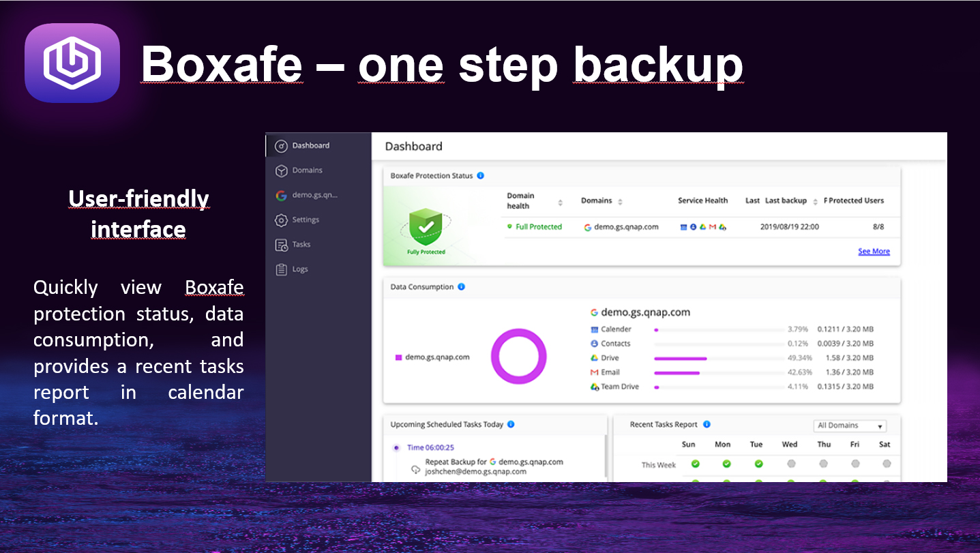Open Tasks via its sidebar icon

(x=281, y=245)
